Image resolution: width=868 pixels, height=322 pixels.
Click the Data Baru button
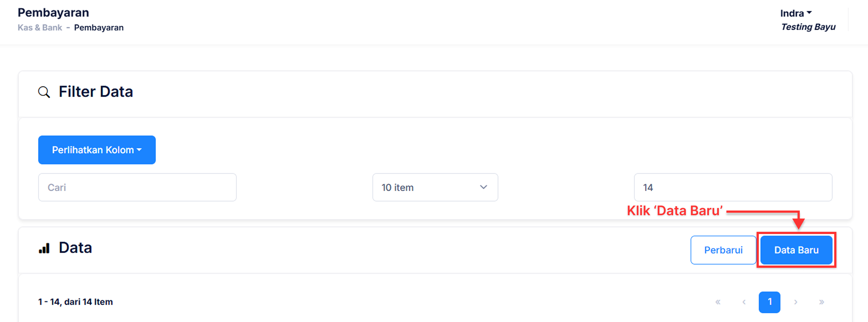point(796,250)
